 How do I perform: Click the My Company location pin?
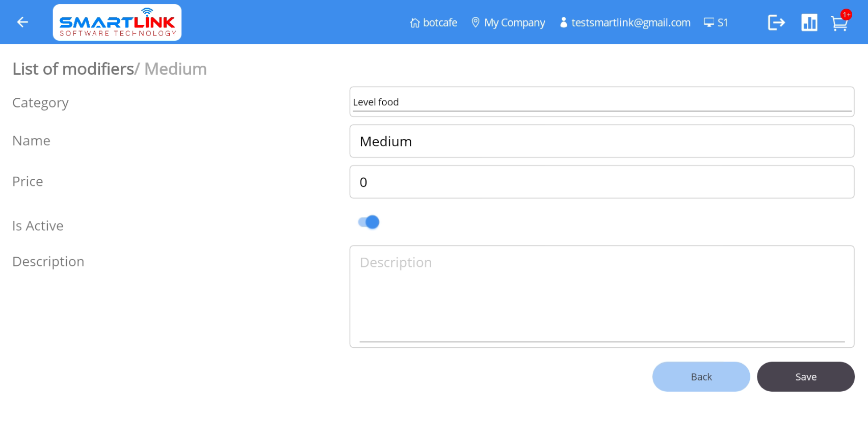476,22
